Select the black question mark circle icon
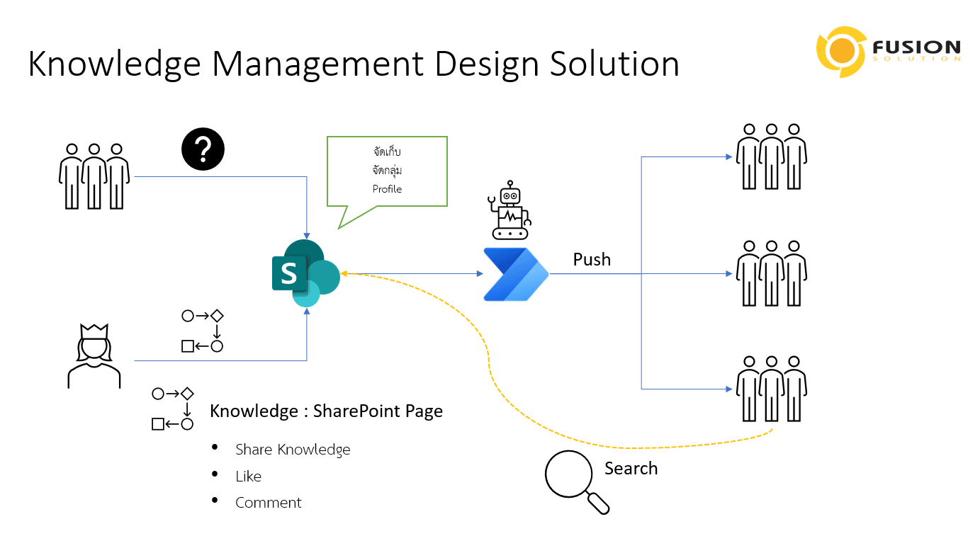The width and height of the screenshot is (980, 536). [x=203, y=149]
